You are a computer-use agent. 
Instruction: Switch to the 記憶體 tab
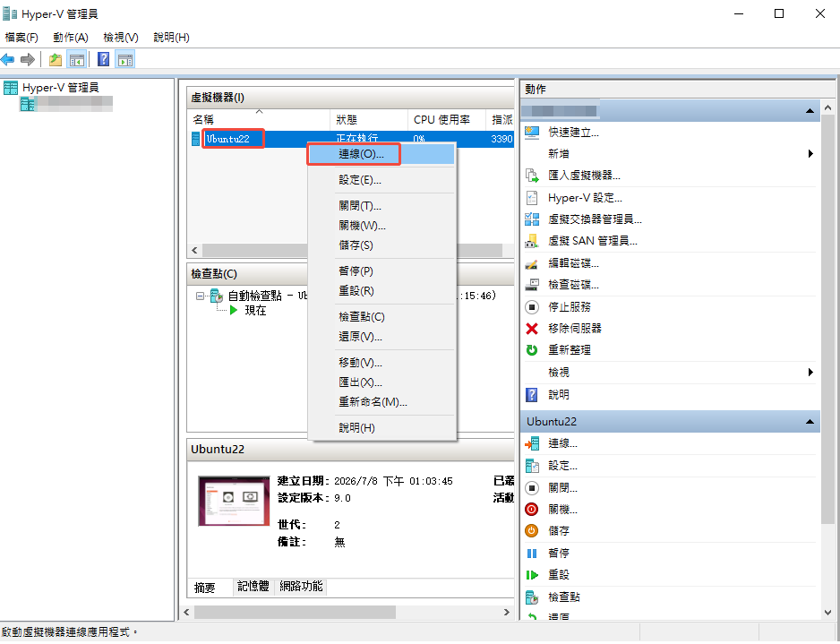[x=253, y=587]
